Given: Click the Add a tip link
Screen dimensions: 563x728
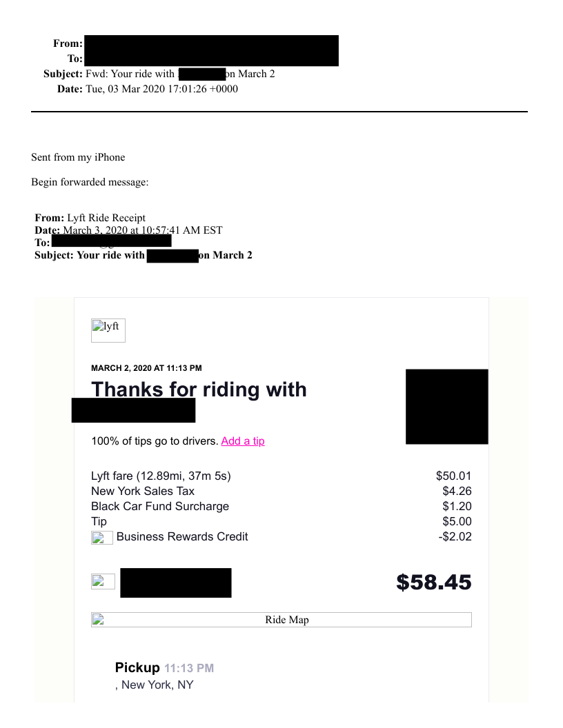Looking at the screenshot, I should point(243,441).
